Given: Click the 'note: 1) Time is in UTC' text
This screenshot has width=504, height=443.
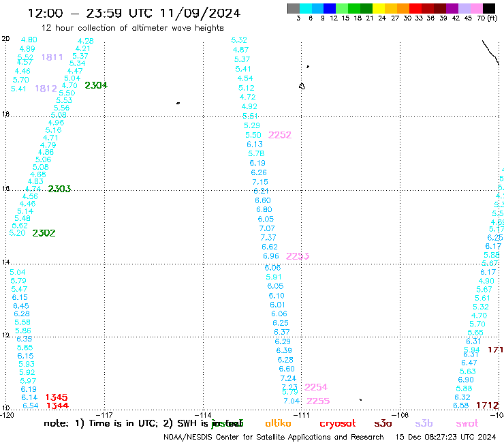Looking at the screenshot, I should click(x=101, y=423).
